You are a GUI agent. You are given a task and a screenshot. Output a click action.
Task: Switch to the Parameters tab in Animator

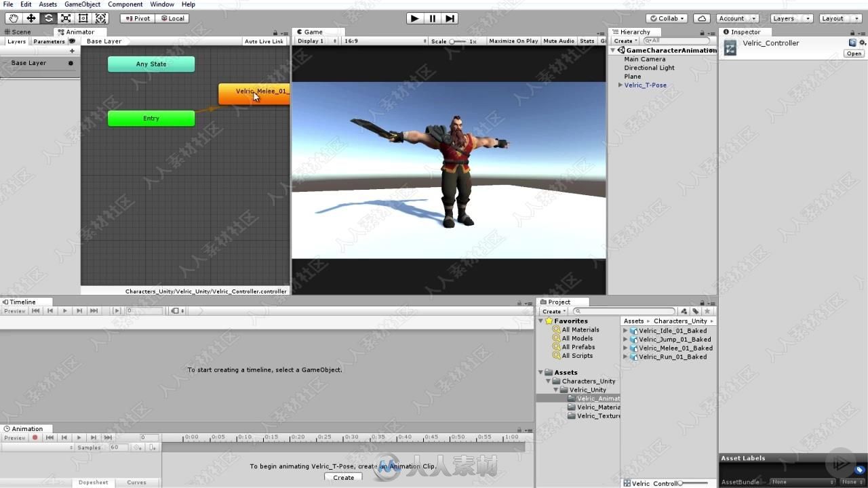click(x=50, y=41)
